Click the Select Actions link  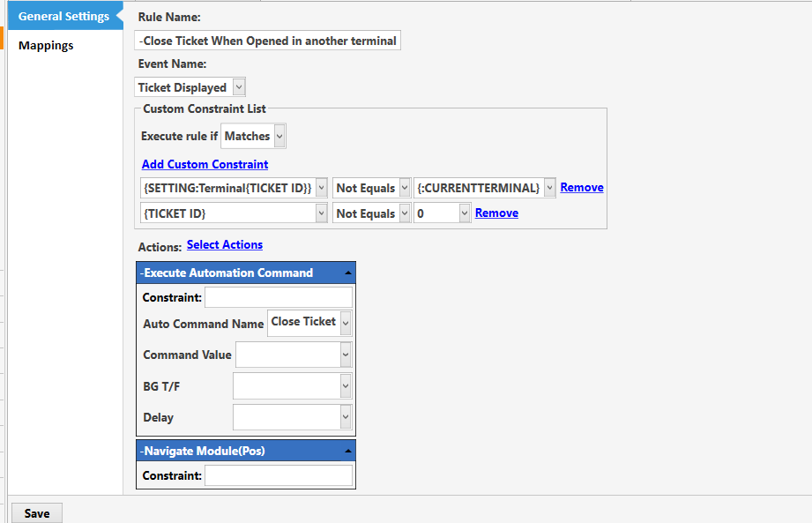click(x=225, y=244)
